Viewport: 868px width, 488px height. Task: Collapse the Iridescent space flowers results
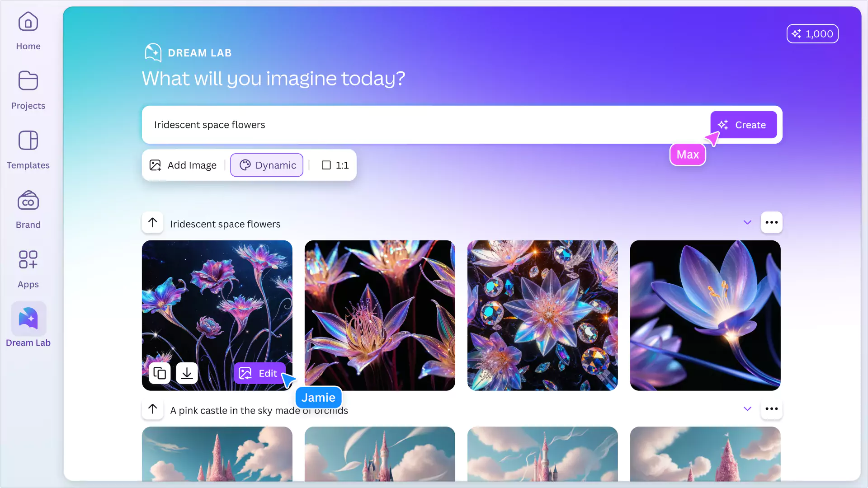tap(747, 222)
